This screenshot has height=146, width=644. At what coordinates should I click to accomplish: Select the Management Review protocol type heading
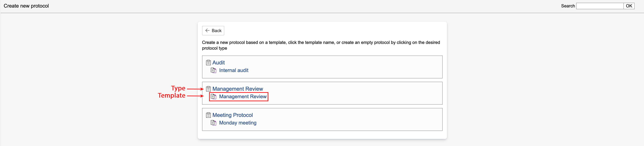238,89
